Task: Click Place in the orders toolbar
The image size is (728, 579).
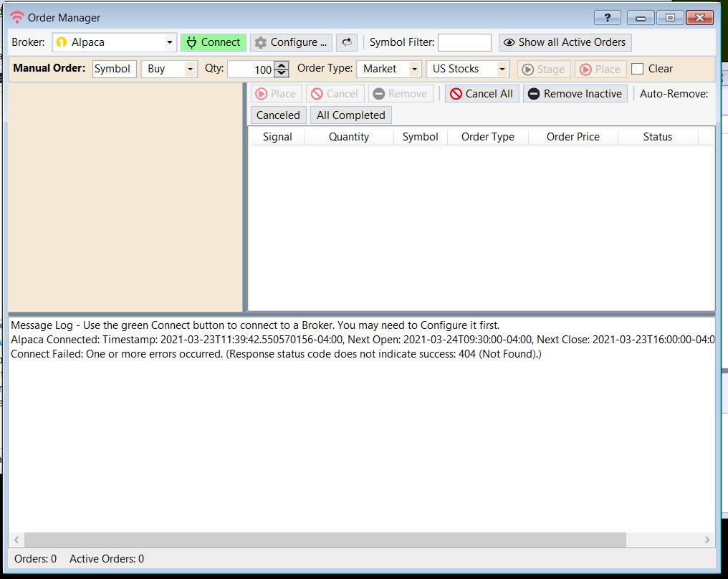Action: [x=277, y=94]
